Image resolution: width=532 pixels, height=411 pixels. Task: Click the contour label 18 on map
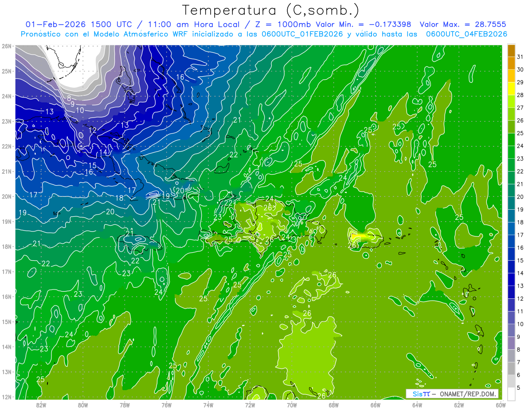[120, 198]
